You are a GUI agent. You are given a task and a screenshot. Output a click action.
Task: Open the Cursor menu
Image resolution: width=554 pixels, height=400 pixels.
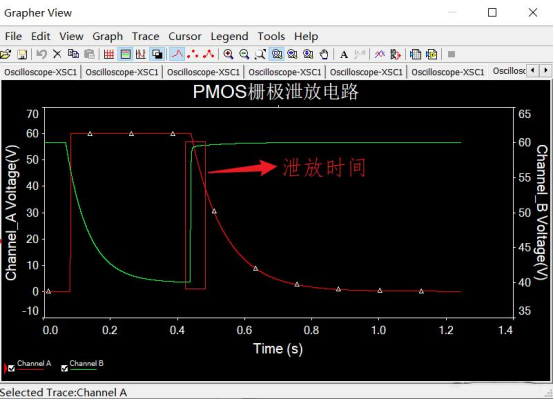tap(185, 36)
